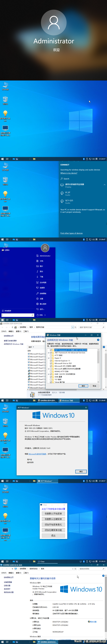107x644 pixels.
Task: Toggle the Microsoft XPS 文档写入程序 checkbox
Action: [x=51, y=366]
